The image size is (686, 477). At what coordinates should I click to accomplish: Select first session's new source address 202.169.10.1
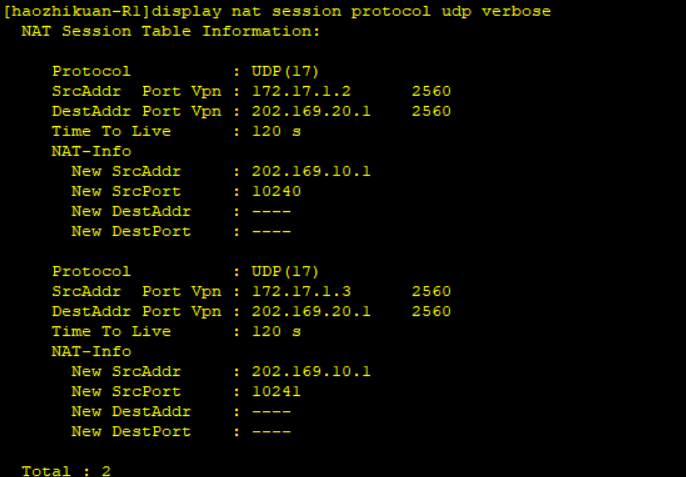coord(311,171)
